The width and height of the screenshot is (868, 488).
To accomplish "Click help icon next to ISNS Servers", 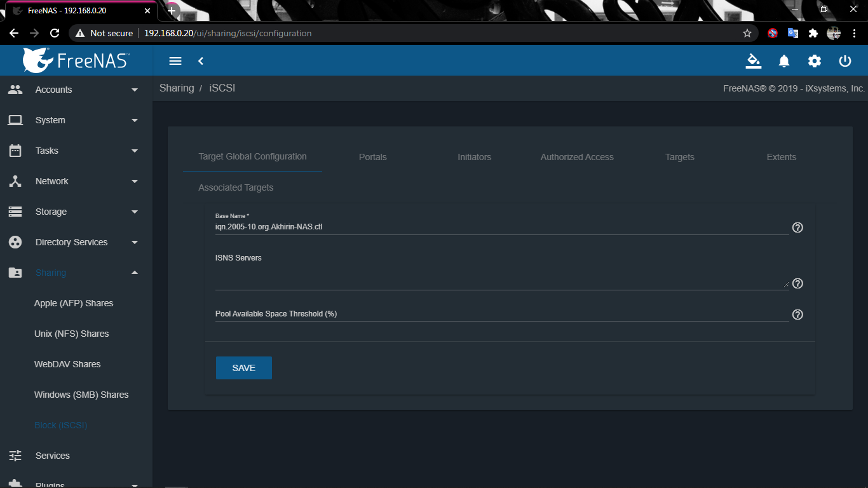I will click(797, 283).
